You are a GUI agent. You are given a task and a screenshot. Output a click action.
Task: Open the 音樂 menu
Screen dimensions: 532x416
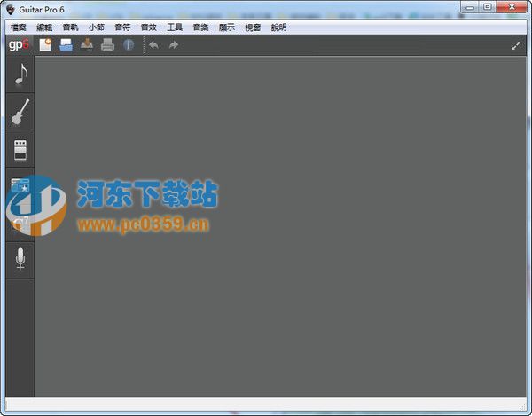coord(200,27)
